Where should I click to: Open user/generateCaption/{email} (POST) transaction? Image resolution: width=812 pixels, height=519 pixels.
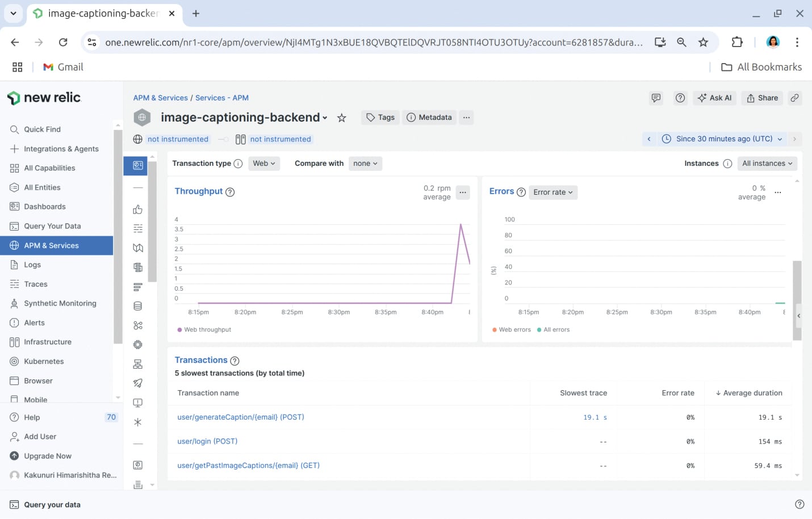[x=241, y=417]
